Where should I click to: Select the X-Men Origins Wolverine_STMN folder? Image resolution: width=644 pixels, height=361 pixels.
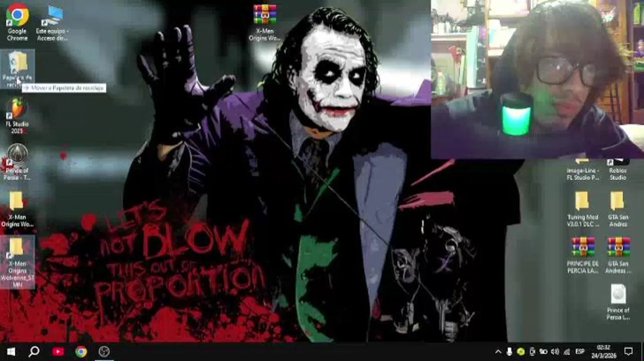[17, 262]
